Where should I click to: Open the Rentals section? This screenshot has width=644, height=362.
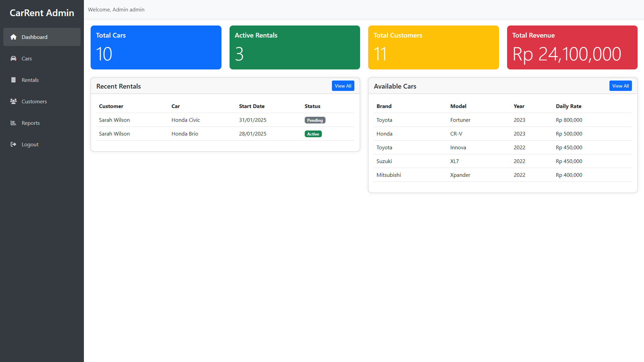point(42,80)
